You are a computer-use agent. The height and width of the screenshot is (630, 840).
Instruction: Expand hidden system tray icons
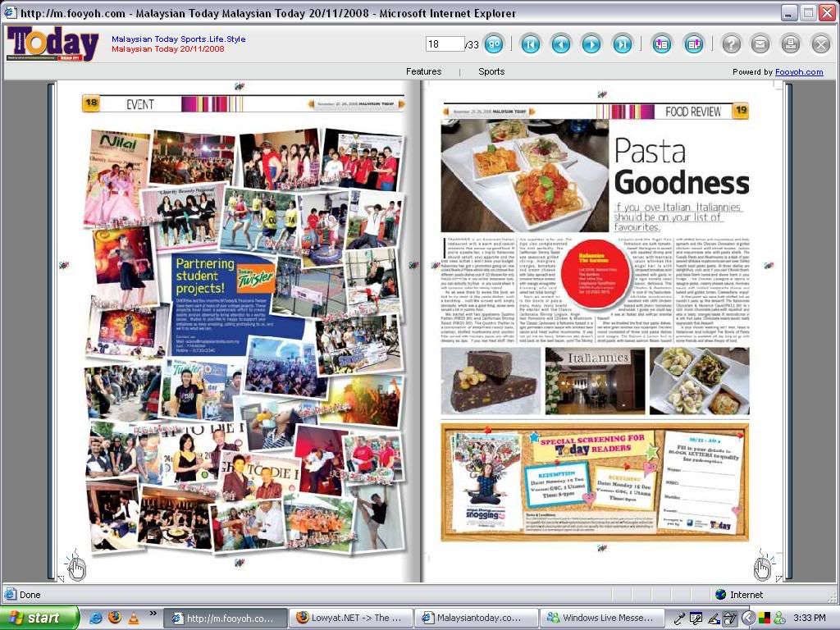[748, 618]
